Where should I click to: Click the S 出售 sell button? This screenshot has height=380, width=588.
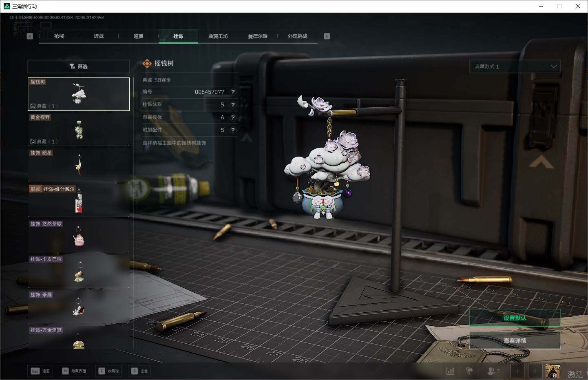140,371
